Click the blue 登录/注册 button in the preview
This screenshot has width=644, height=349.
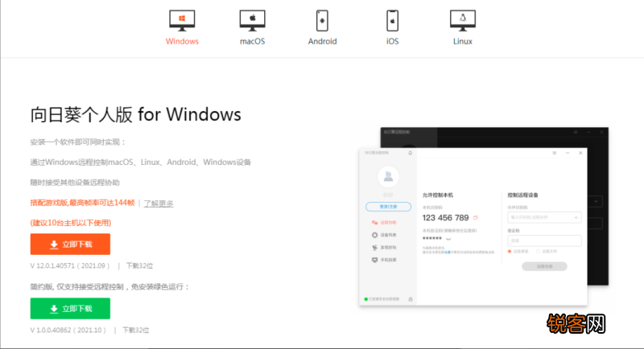[x=388, y=207]
